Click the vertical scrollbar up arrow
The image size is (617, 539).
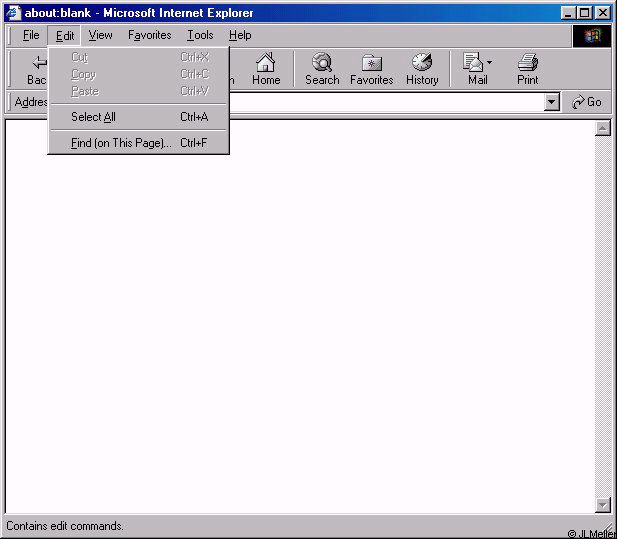(x=602, y=128)
